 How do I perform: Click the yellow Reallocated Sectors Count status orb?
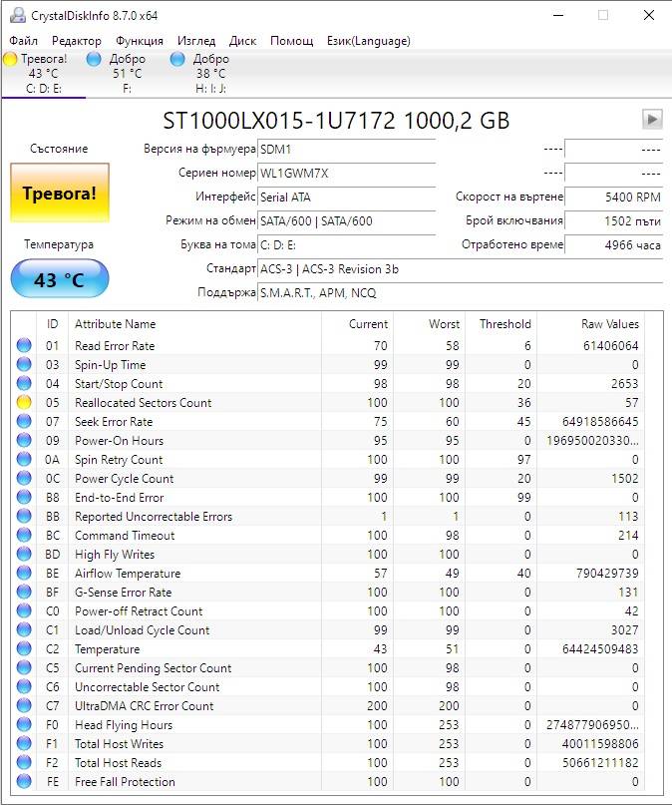[x=24, y=403]
